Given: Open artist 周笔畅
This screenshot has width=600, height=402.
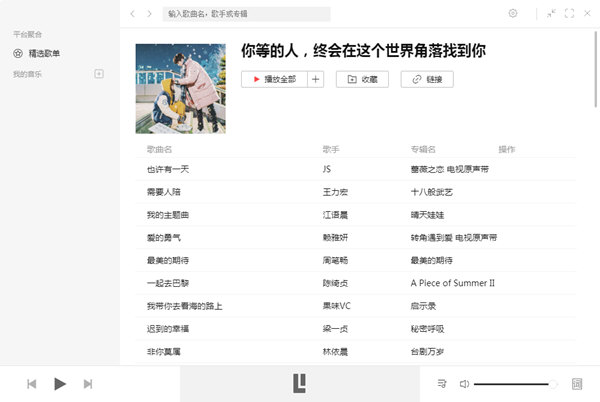Looking at the screenshot, I should pos(335,260).
